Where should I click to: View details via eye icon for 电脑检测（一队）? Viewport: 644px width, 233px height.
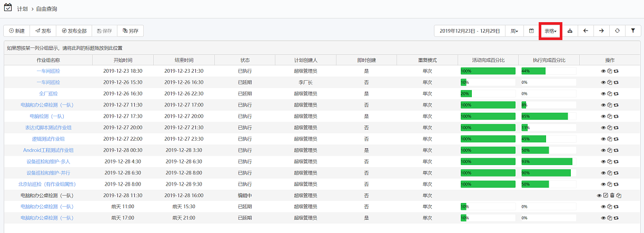(x=603, y=116)
